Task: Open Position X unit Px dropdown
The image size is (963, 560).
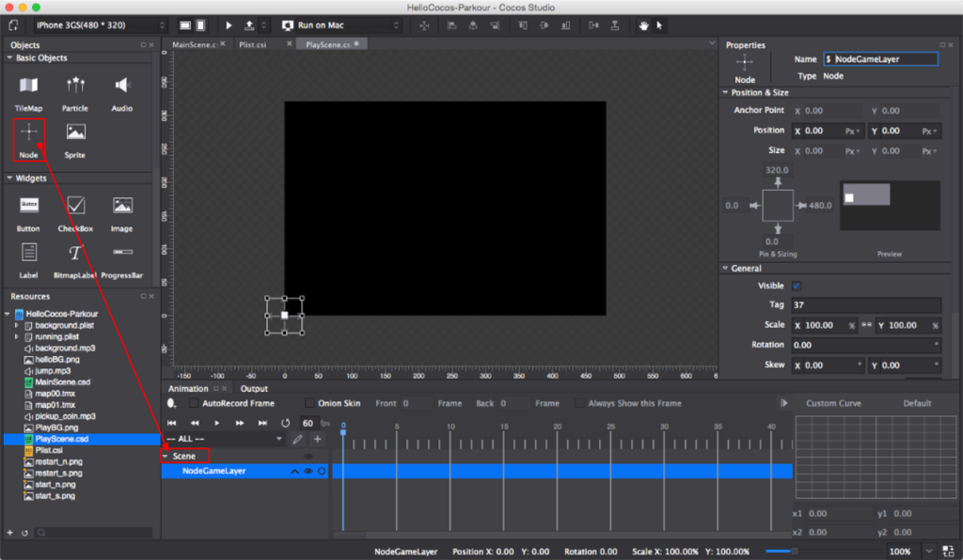Action: (x=852, y=132)
